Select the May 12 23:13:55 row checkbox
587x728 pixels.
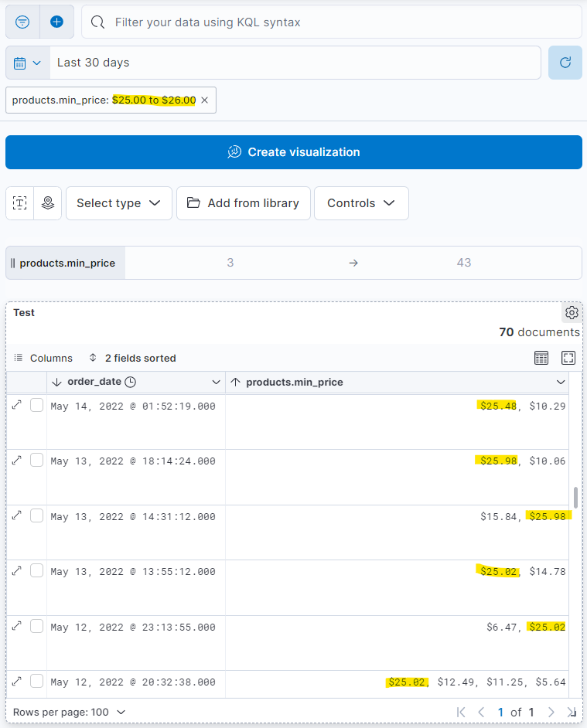point(36,626)
